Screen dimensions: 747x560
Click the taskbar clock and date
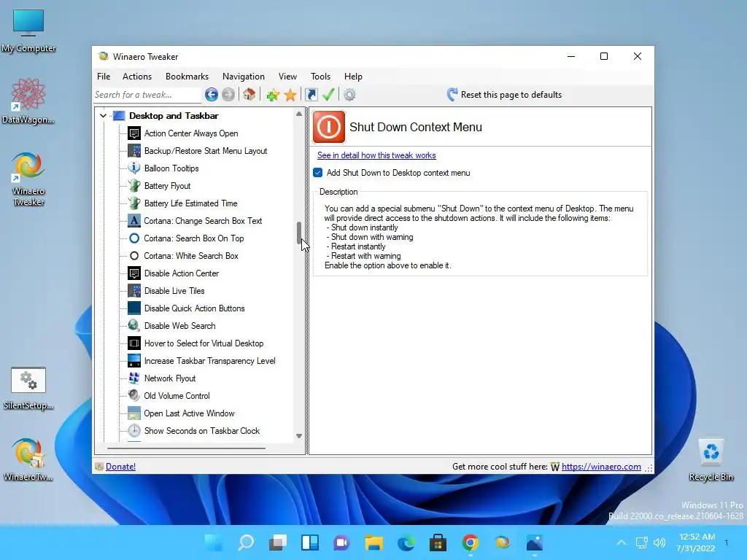pyautogui.click(x=696, y=542)
